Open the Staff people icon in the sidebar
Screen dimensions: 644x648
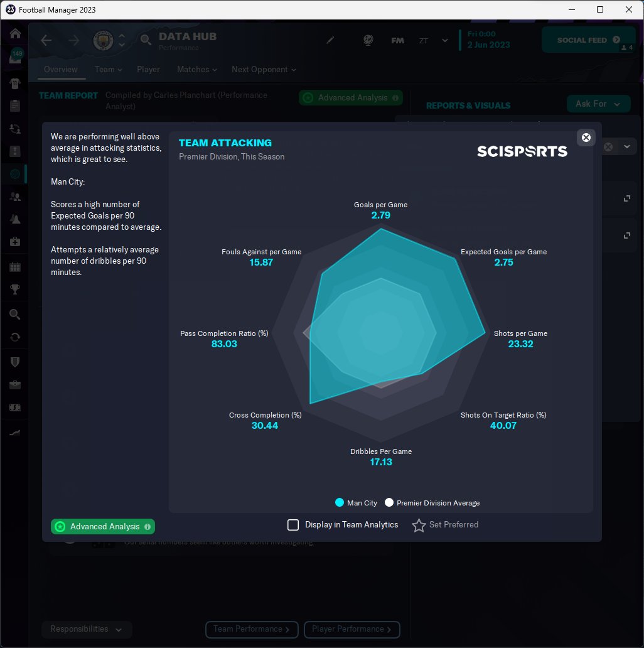click(15, 197)
